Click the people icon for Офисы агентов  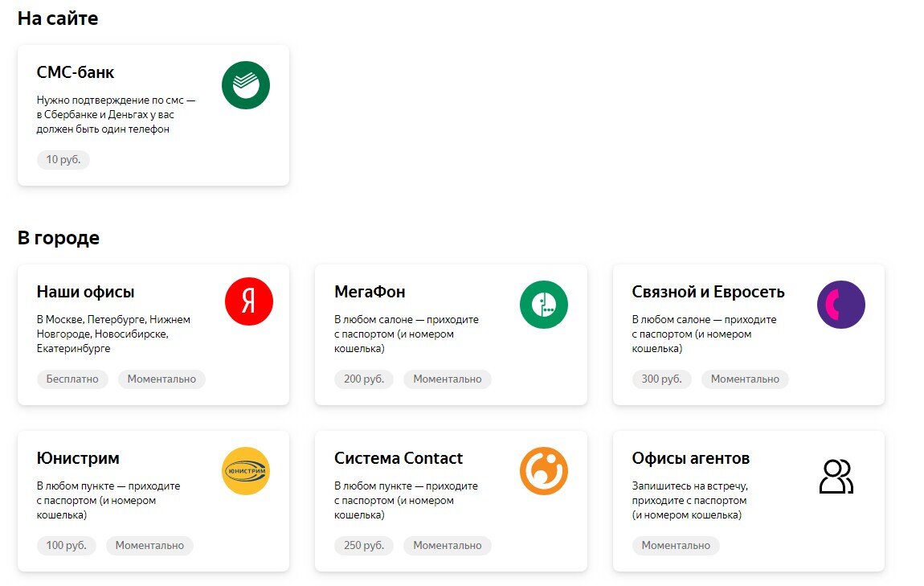[836, 477]
